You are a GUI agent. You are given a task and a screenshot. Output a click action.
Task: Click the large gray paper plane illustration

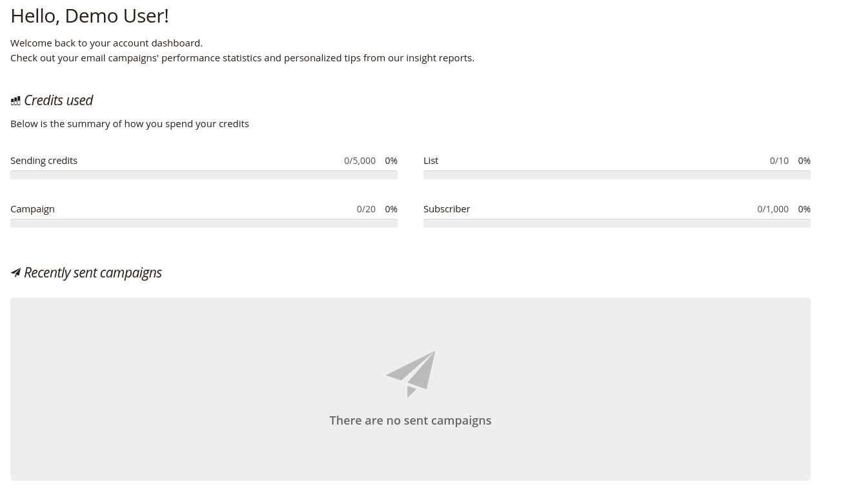411,374
